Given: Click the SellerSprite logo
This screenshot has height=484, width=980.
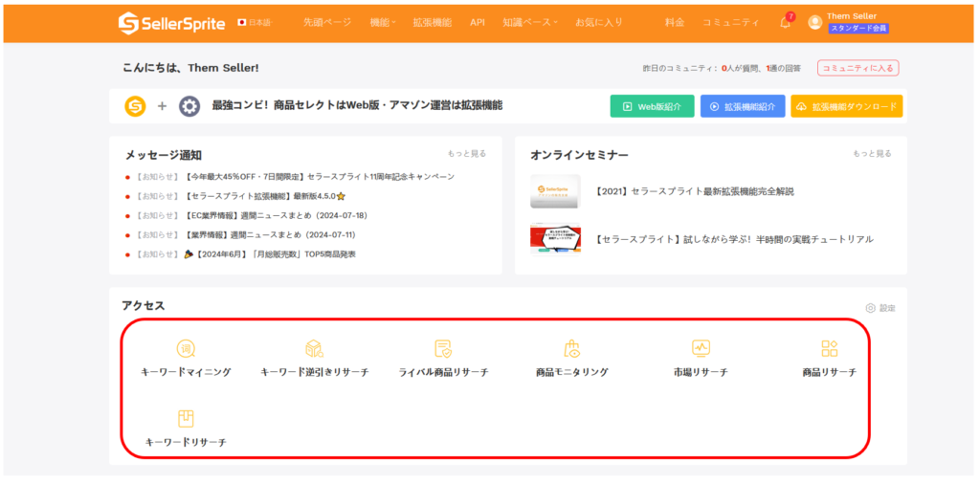Looking at the screenshot, I should [171, 22].
